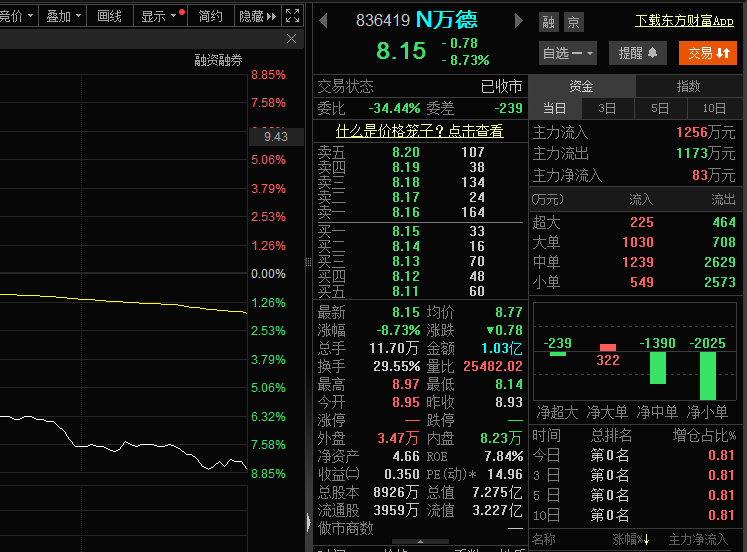
Task: Click the PE(动) 14.96 value
Action: [505, 474]
